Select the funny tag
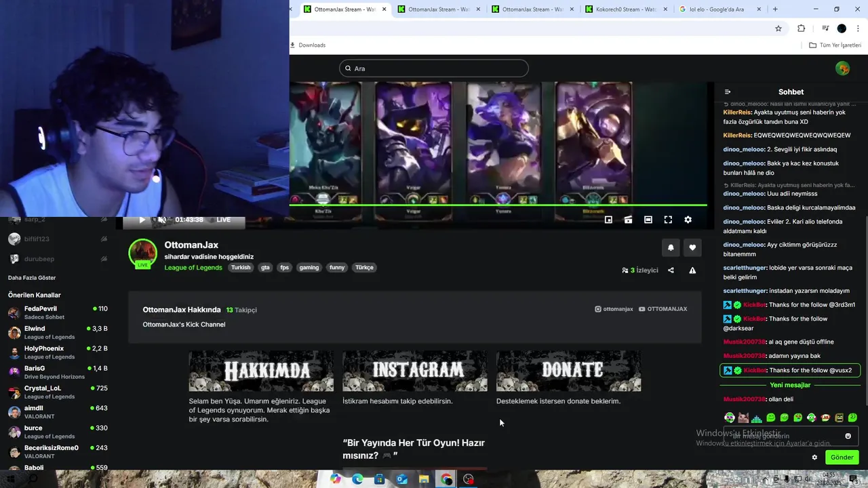This screenshot has width=868, height=488. (337, 268)
